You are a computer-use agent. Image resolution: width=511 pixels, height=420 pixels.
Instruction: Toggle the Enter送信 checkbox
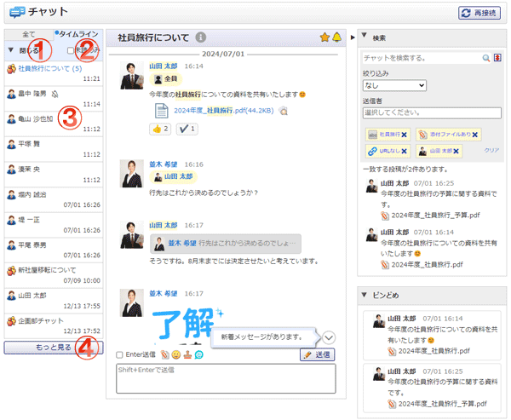pos(119,354)
